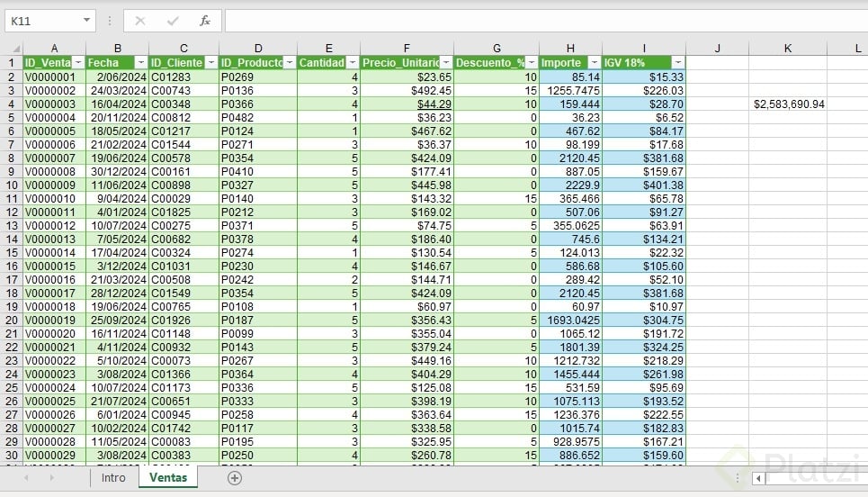
Task: Click date cell 24/03/2024
Action: point(117,90)
